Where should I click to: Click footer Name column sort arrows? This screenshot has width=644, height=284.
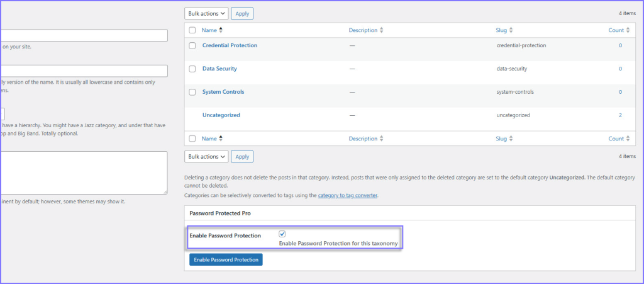click(x=221, y=139)
